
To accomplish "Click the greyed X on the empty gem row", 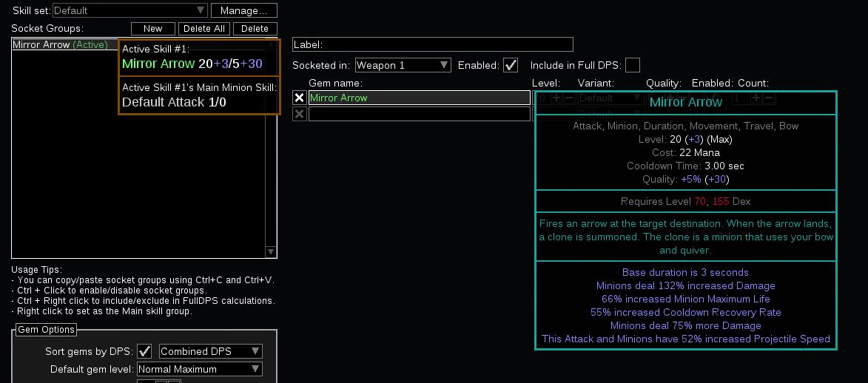I will point(300,114).
